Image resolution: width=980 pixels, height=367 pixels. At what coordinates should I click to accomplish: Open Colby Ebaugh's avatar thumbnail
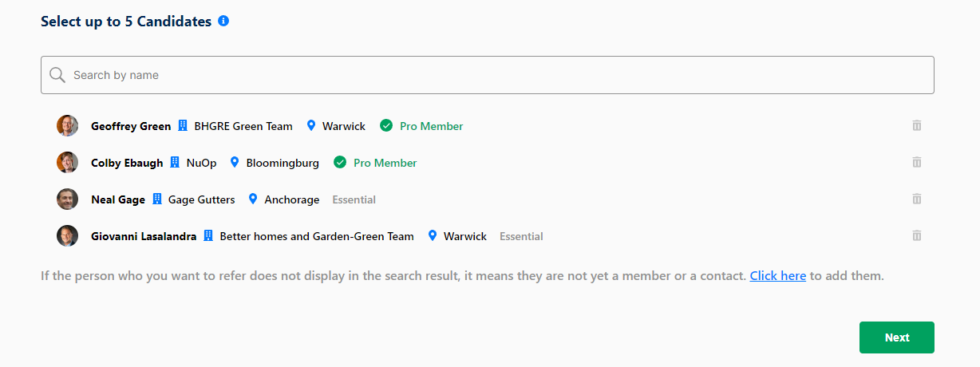[67, 162]
